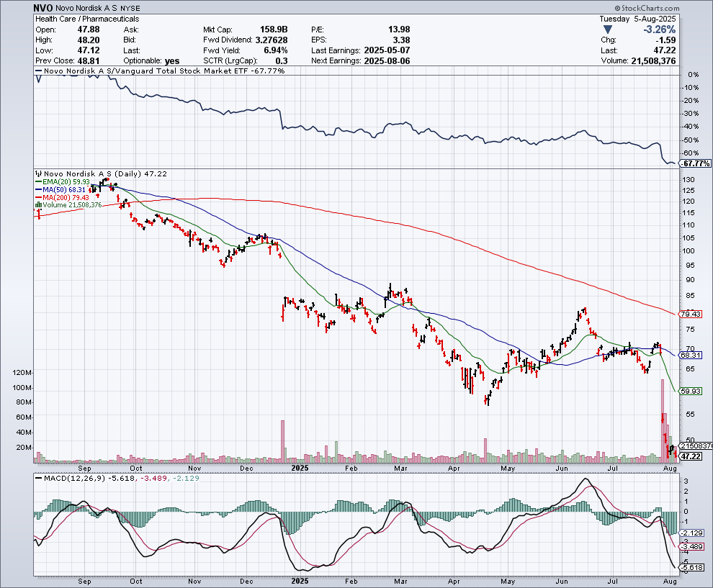Screen dimensions: 713x588
Task: Select the blue MA(50) legend line marker
Action: click(39, 189)
